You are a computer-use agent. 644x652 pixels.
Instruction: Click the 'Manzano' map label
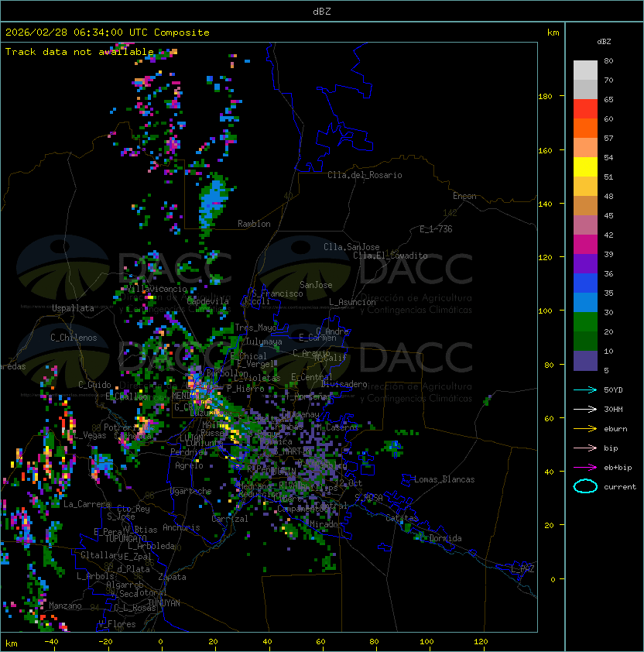tap(65, 606)
